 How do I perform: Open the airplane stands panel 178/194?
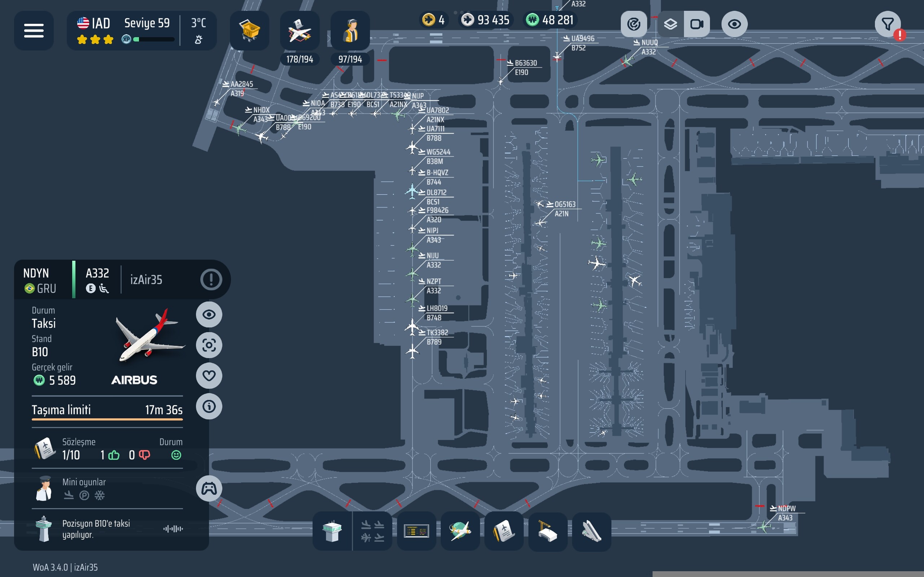click(x=300, y=31)
